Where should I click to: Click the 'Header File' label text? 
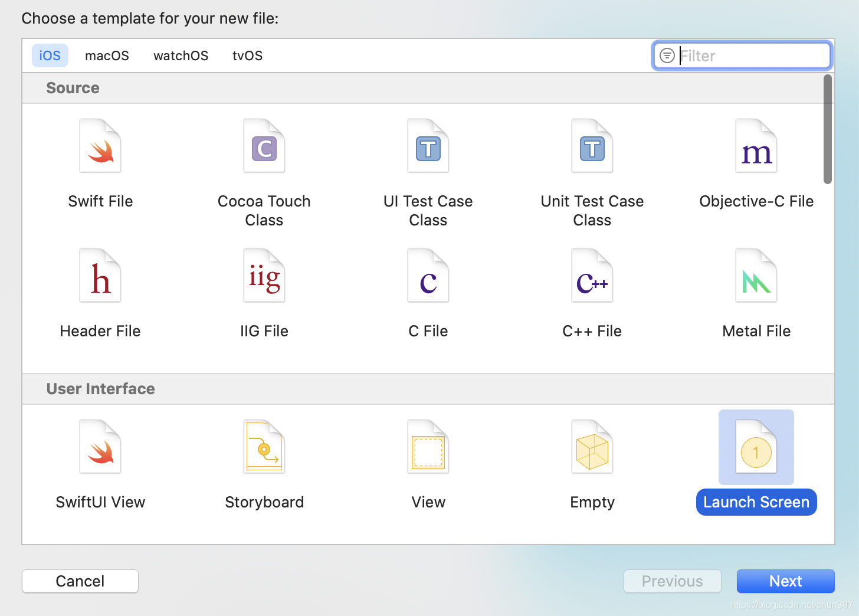tap(100, 331)
